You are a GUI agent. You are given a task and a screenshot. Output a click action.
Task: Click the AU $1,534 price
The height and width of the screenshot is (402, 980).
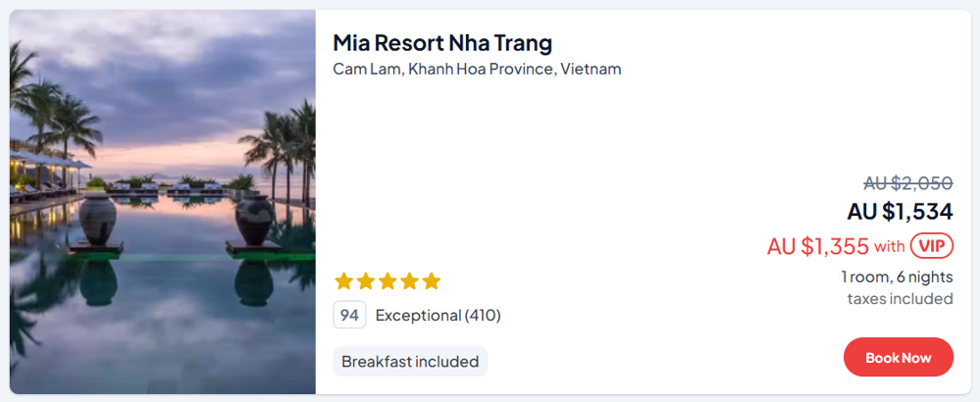pyautogui.click(x=900, y=211)
